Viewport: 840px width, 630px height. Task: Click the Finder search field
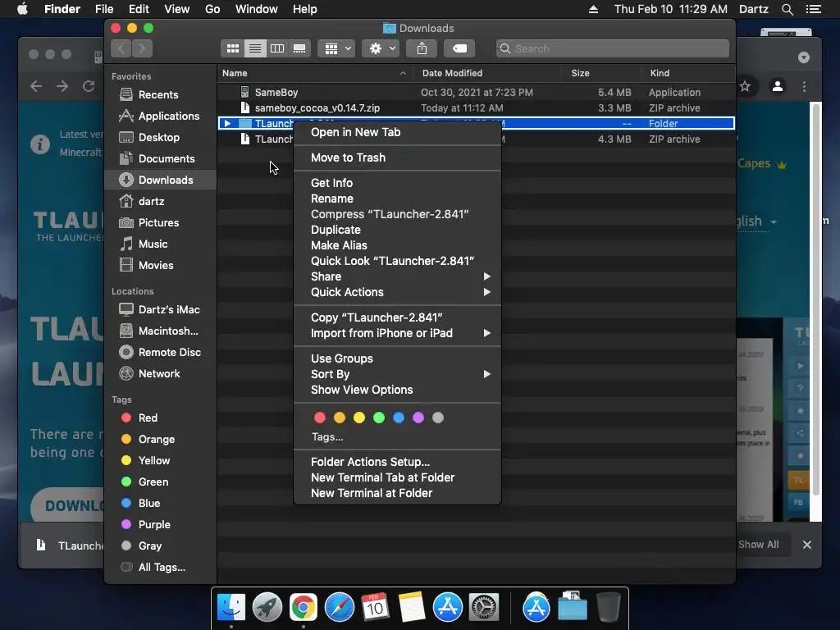click(x=612, y=48)
